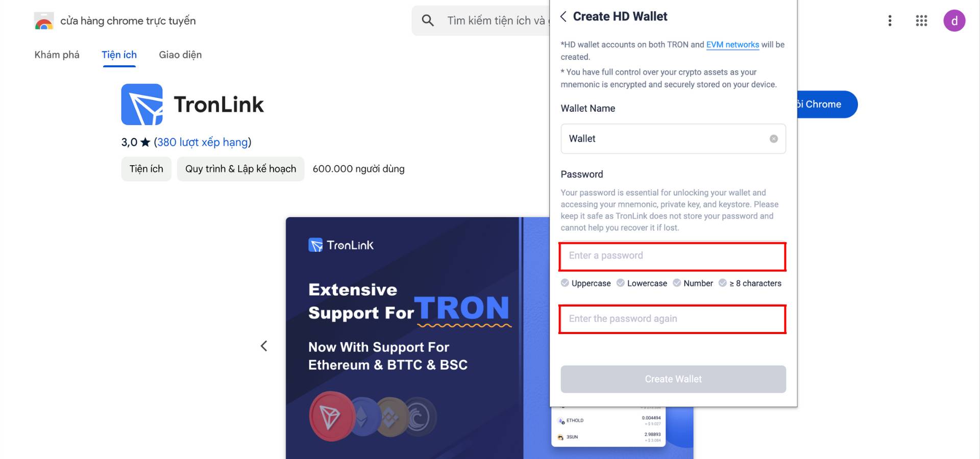
Task: Click the TronLink extension logo
Action: (142, 105)
